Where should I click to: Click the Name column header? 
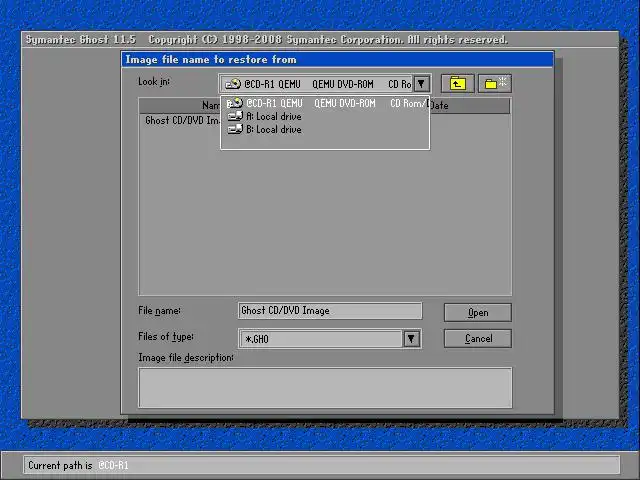click(x=180, y=105)
